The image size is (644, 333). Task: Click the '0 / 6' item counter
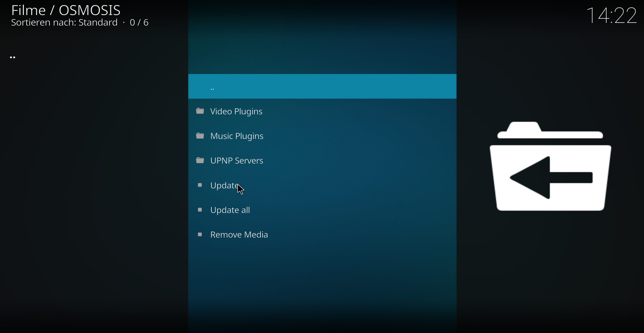pos(139,22)
